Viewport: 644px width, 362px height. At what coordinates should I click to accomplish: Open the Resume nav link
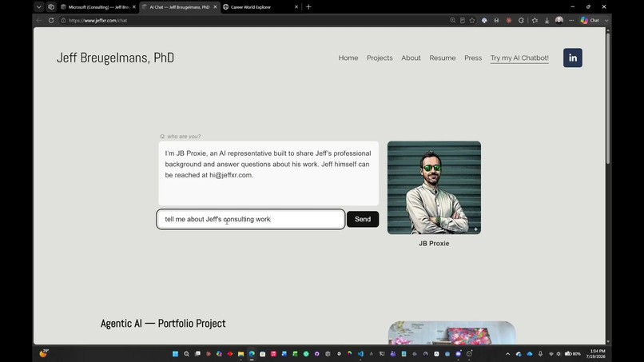[x=443, y=58]
